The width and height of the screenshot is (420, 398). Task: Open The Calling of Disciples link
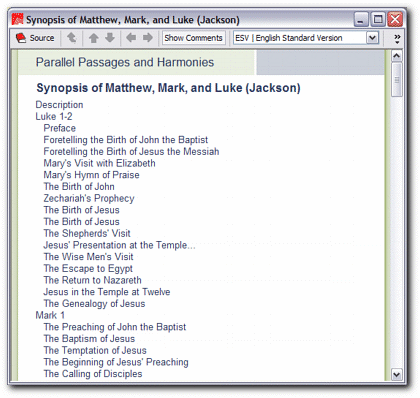(x=93, y=374)
